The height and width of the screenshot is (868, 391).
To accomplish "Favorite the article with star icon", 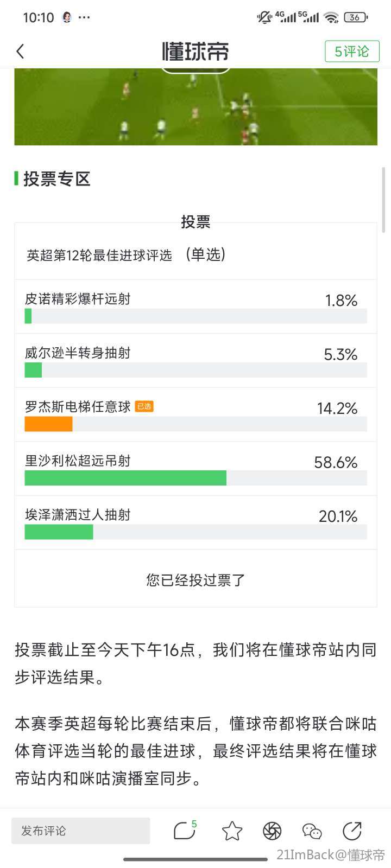I will click(x=232, y=831).
